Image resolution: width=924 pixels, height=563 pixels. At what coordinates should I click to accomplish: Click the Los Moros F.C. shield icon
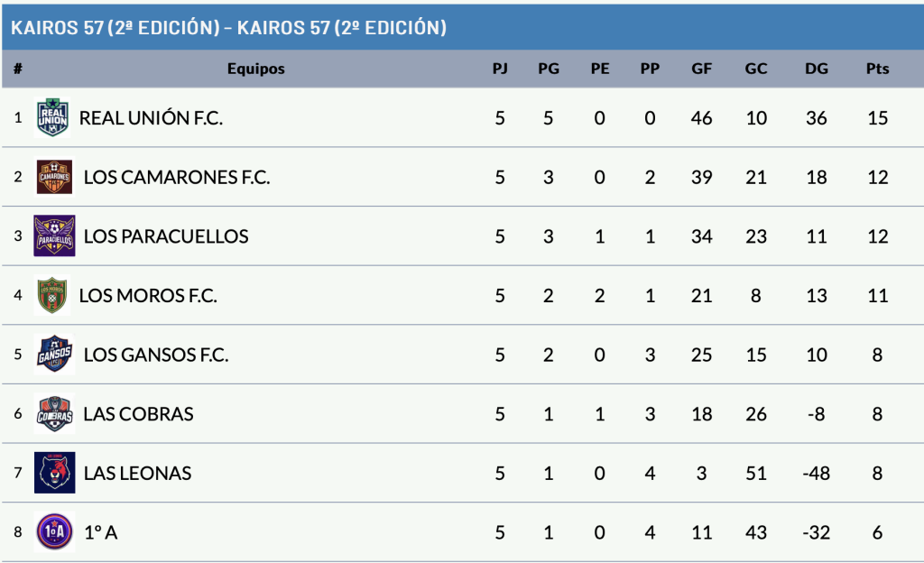[x=52, y=295]
